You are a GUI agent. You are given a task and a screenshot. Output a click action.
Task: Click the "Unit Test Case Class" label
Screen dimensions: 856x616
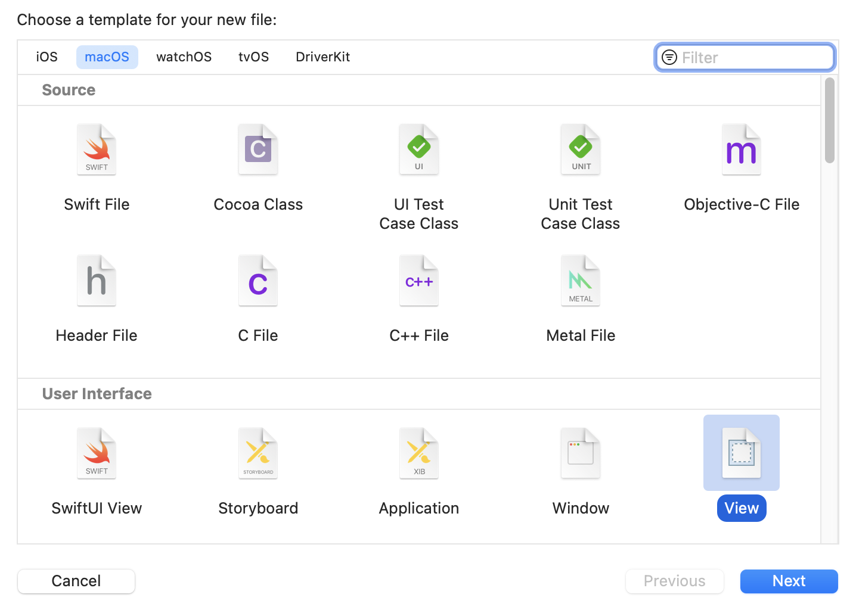[x=581, y=214]
